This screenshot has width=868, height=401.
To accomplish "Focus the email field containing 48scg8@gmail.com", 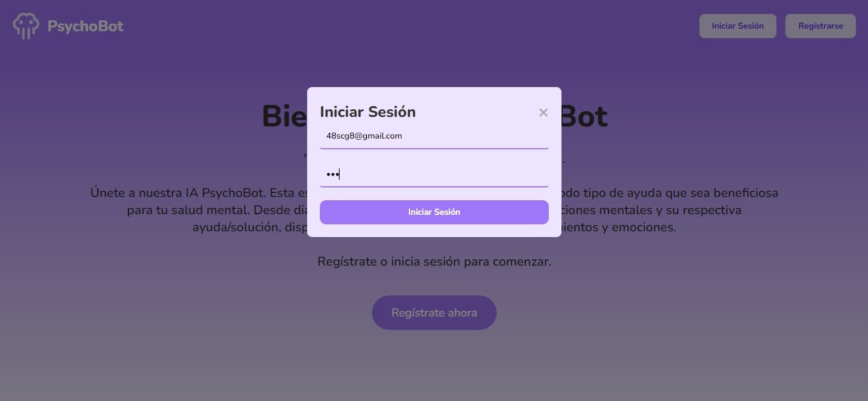I will [x=434, y=136].
